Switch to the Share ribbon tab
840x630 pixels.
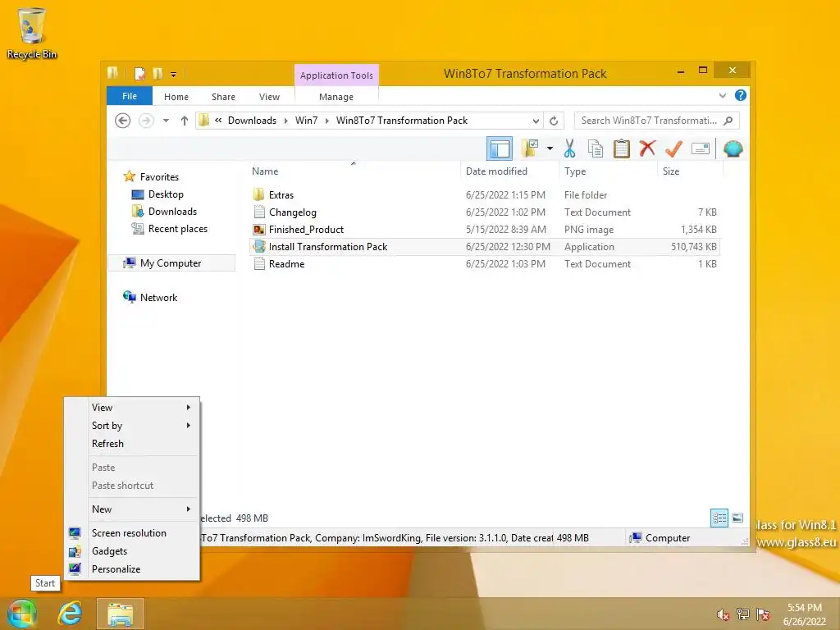pyautogui.click(x=223, y=97)
